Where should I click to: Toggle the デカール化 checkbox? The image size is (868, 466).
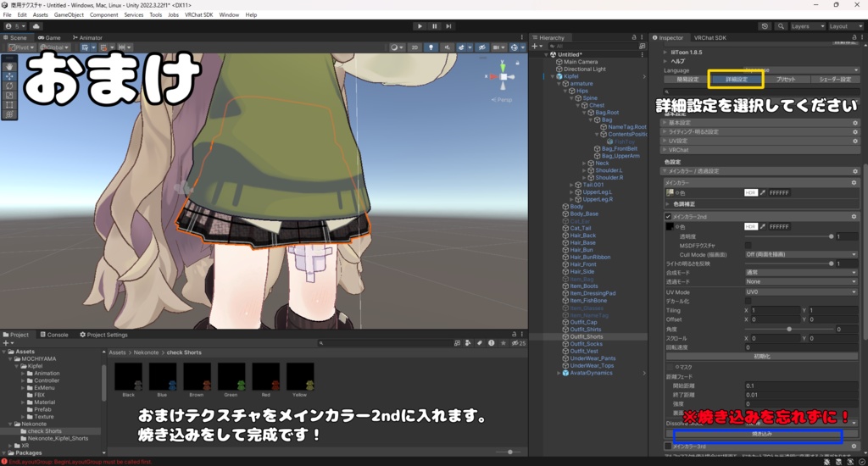pyautogui.click(x=748, y=301)
